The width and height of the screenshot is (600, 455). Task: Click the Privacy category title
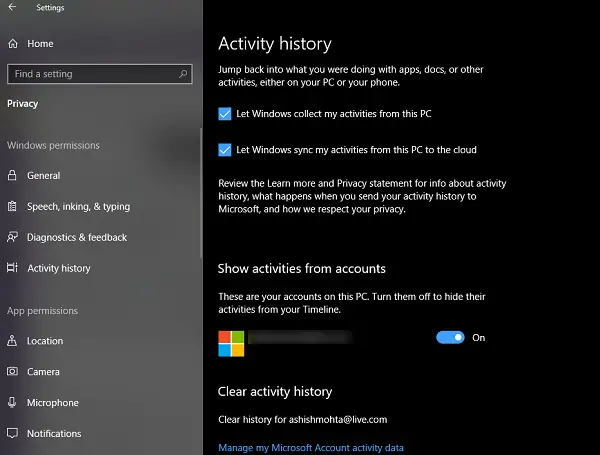point(23,104)
